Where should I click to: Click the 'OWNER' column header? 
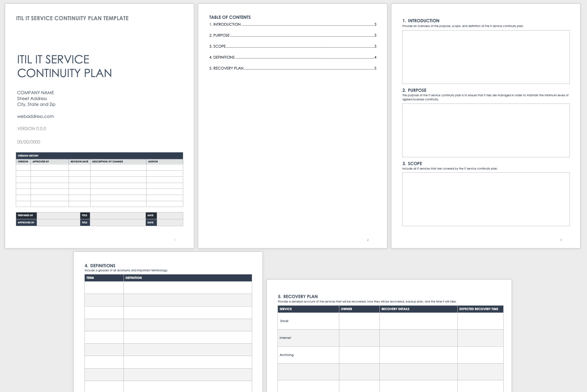point(359,309)
